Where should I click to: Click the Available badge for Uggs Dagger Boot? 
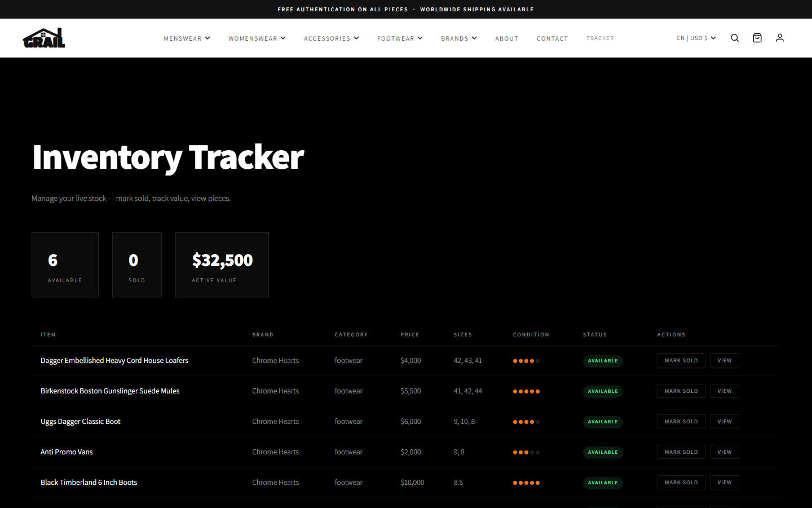pyautogui.click(x=603, y=422)
